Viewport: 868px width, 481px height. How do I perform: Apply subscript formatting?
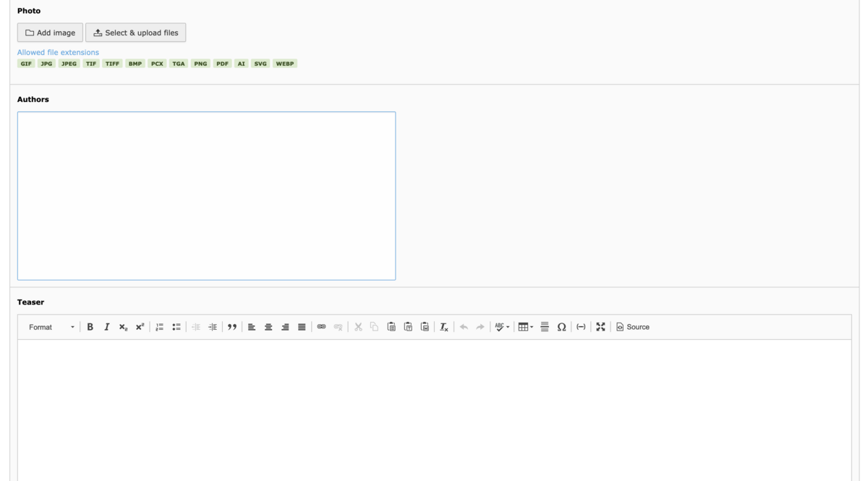tap(123, 327)
